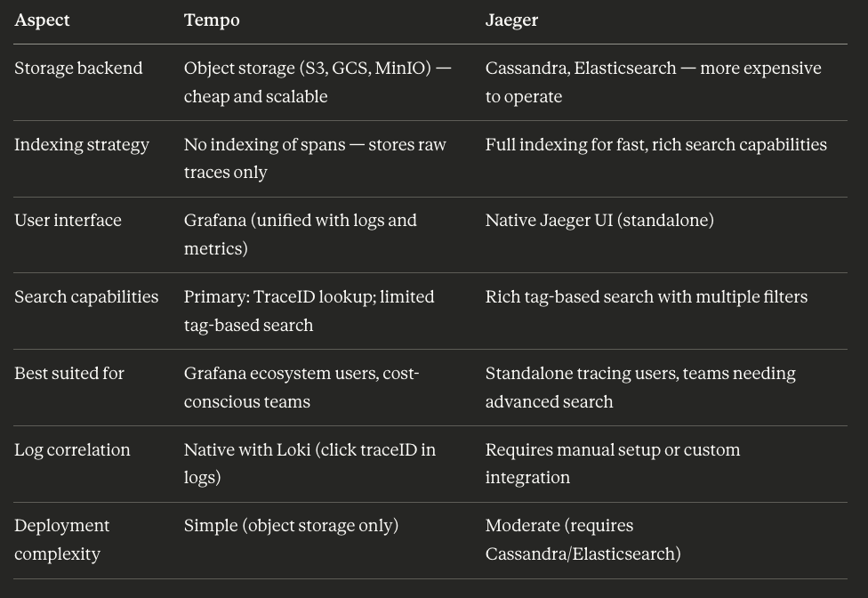Viewport: 868px width, 598px height.
Task: Click the Aspect column header
Action: [42, 20]
